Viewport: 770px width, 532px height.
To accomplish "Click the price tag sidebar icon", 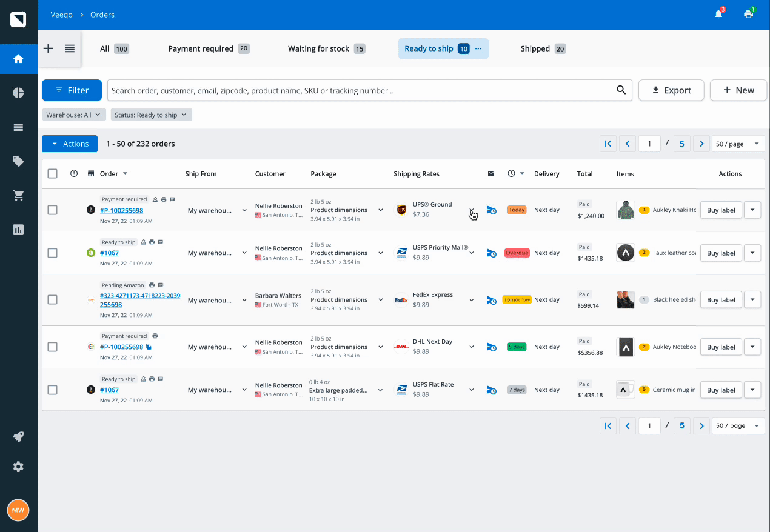I will click(x=18, y=161).
